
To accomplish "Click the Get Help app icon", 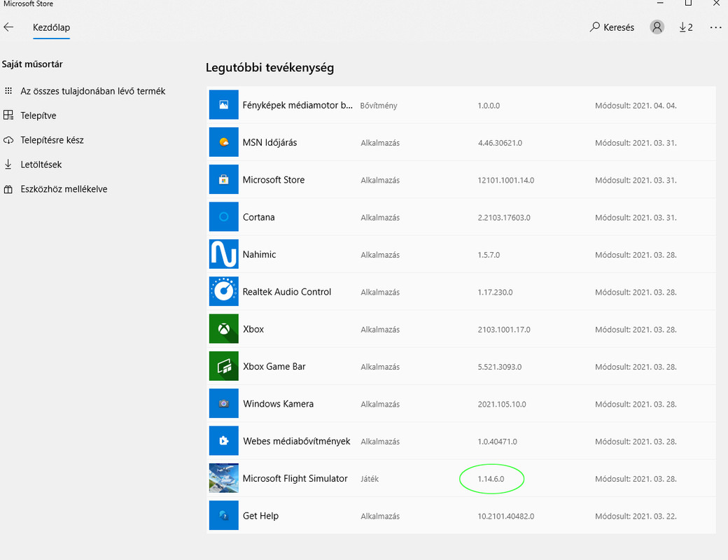I will (x=224, y=515).
